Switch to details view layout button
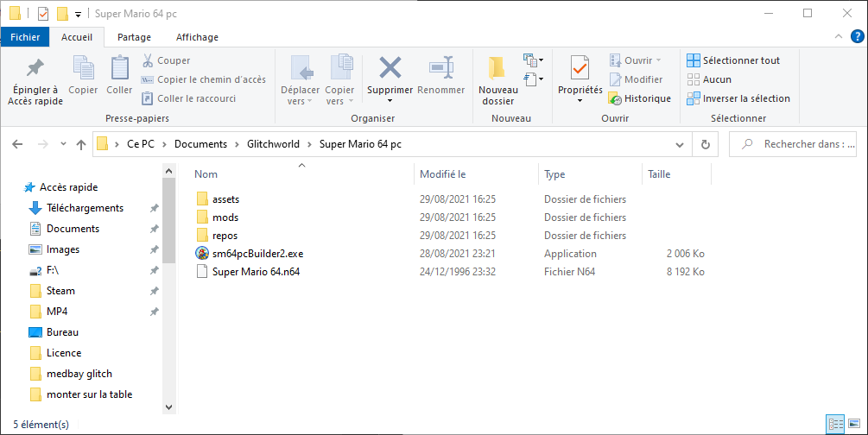 (835, 424)
